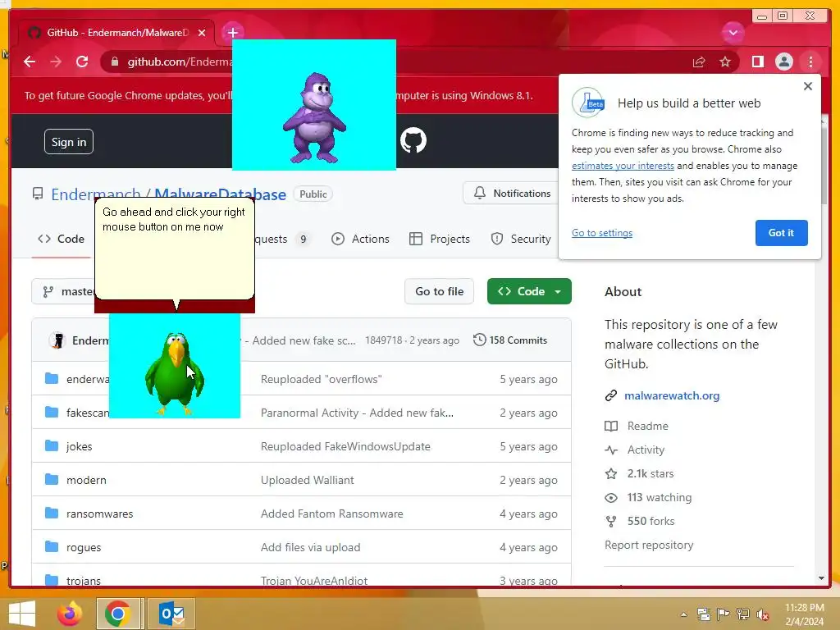Open the rogues folder

(84, 547)
